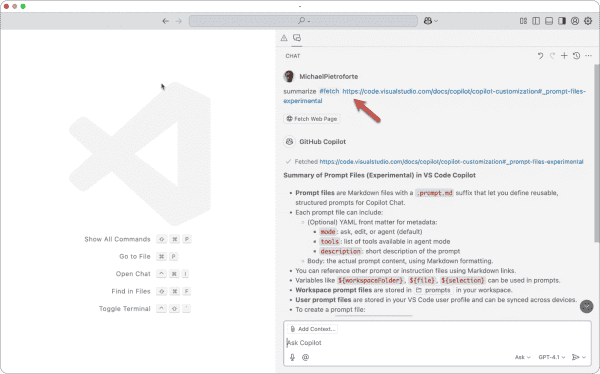Undo the last chat request
The image size is (600, 374).
(540, 56)
